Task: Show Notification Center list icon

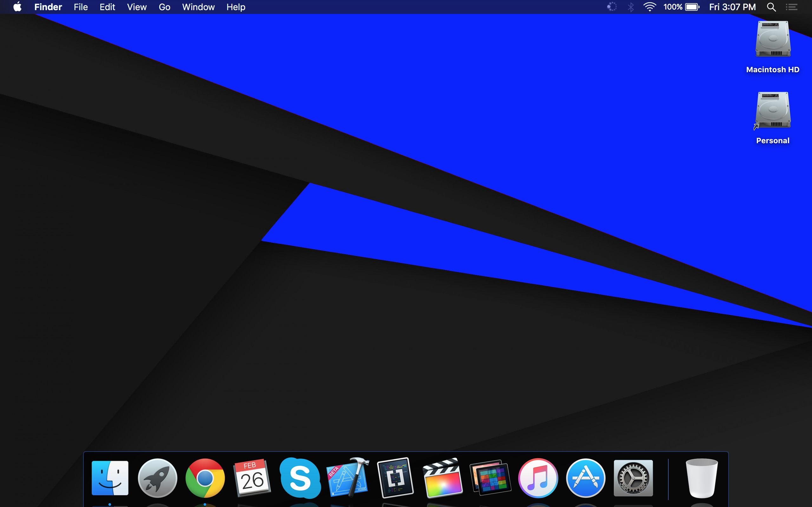Action: (791, 7)
